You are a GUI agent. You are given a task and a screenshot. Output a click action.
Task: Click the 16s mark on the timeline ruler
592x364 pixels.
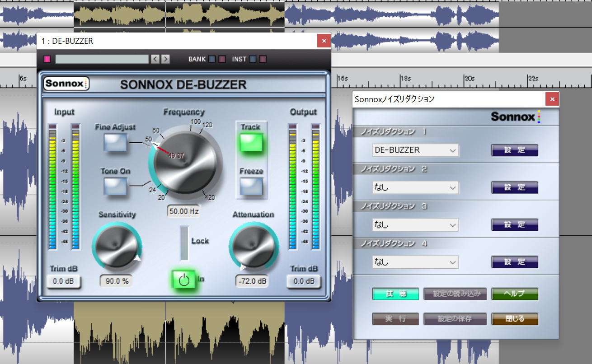point(343,78)
